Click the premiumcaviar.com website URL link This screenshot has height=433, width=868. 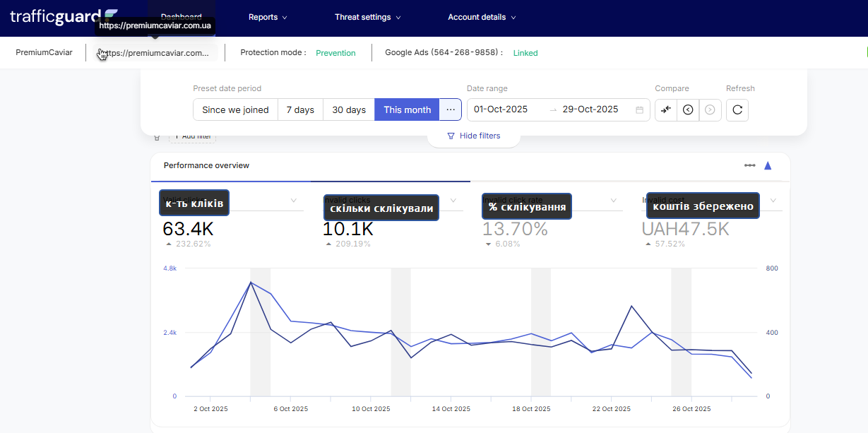coord(159,53)
